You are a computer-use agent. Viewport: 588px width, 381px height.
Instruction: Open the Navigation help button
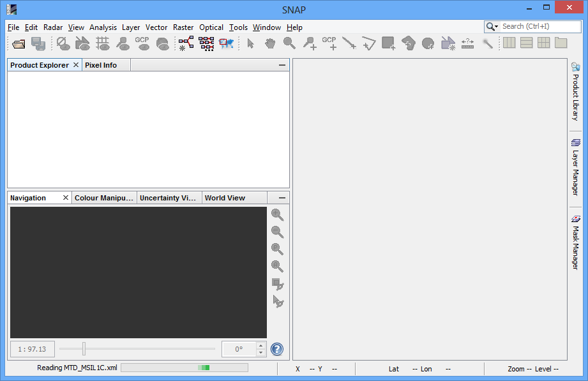(277, 349)
